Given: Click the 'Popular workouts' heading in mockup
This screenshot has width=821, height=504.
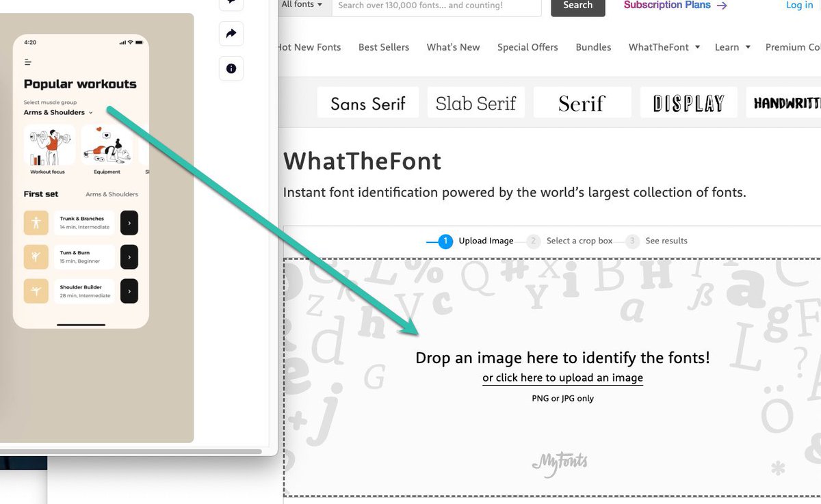Looking at the screenshot, I should click(80, 84).
